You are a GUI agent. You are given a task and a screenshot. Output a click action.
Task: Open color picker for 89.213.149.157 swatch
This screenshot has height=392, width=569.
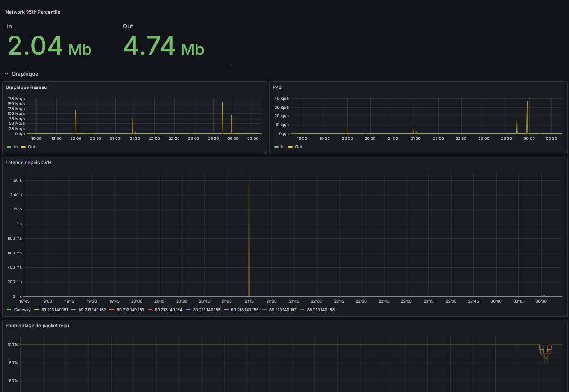(x=264, y=310)
